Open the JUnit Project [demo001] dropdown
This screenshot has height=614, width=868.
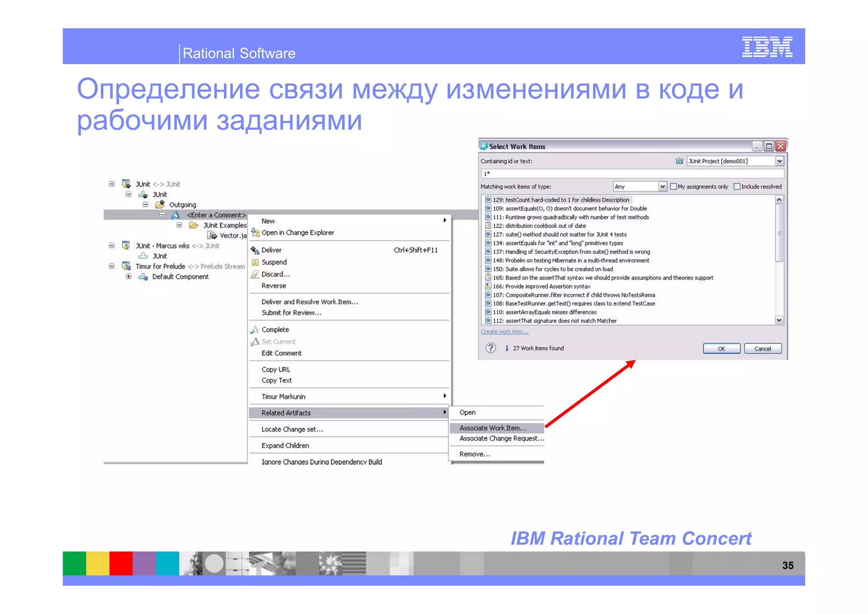779,161
